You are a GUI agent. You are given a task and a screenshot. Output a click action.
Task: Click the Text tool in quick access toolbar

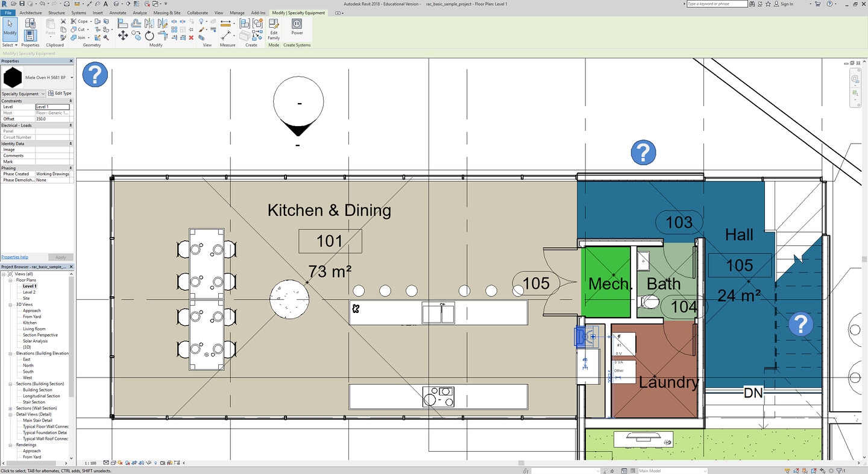105,4
